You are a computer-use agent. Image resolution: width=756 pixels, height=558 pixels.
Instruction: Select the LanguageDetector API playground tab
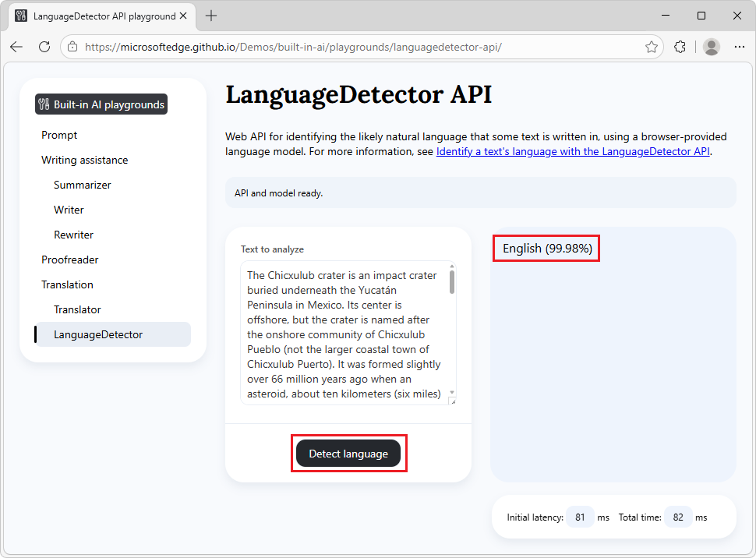(x=101, y=15)
